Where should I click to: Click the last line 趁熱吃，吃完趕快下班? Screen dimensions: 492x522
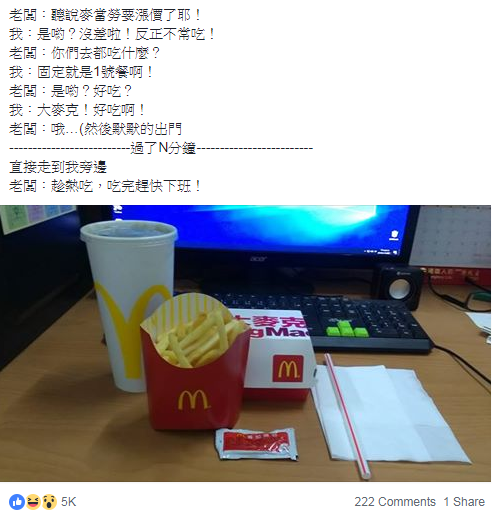coord(105,186)
